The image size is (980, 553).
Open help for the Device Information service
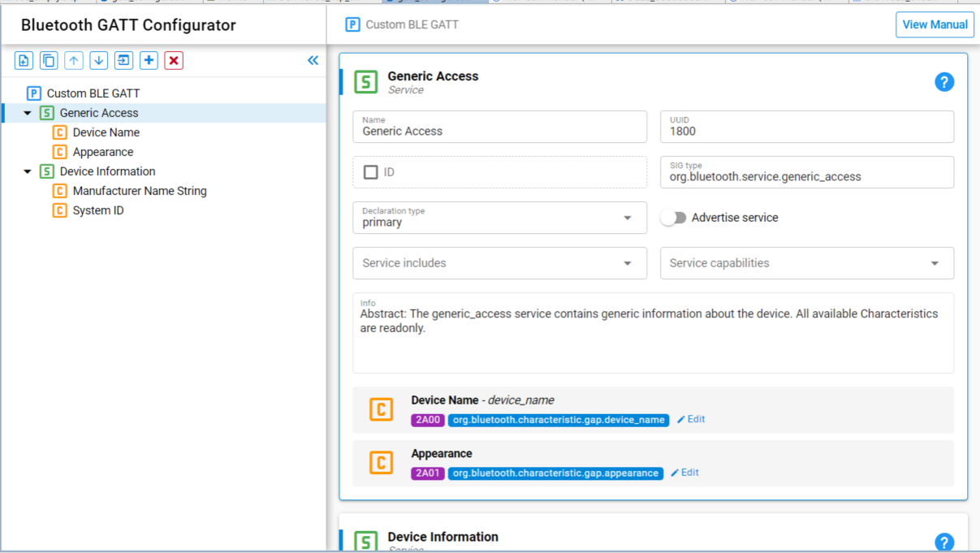click(x=944, y=542)
